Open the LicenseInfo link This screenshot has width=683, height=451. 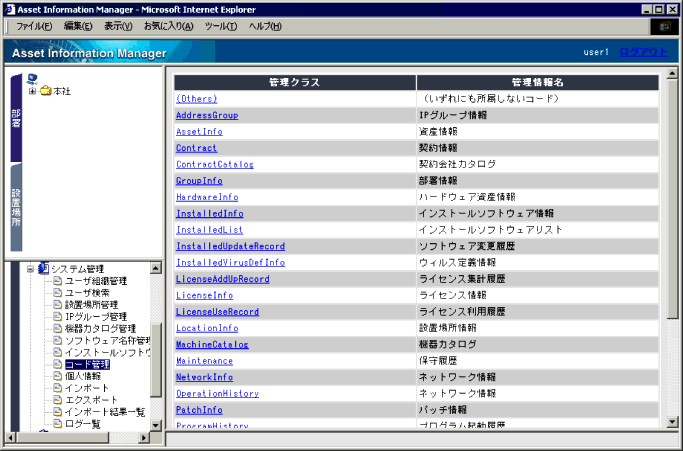[x=204, y=295]
